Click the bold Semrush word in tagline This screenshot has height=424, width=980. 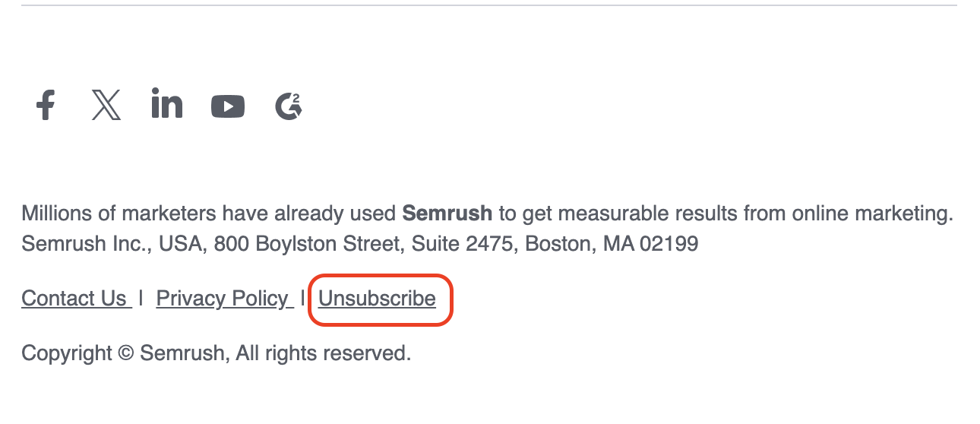click(447, 214)
